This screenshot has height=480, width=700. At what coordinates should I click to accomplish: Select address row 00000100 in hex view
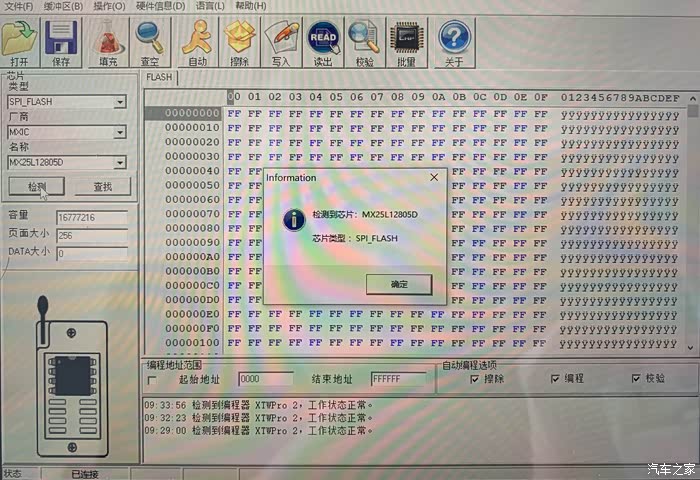tap(192, 343)
